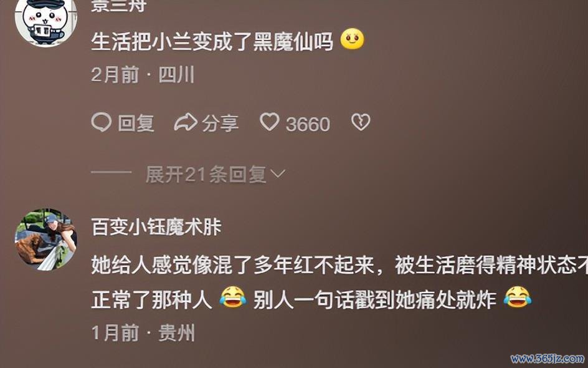This screenshot has height=368, width=588.
Task: Click the share arrow icon
Action: point(186,122)
